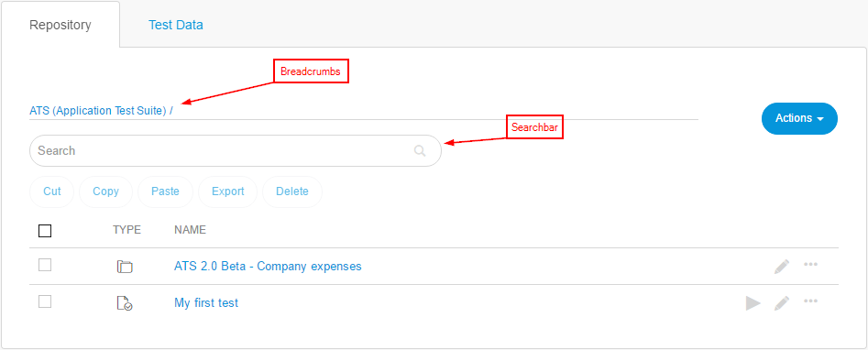Focus the Search input field

[236, 150]
